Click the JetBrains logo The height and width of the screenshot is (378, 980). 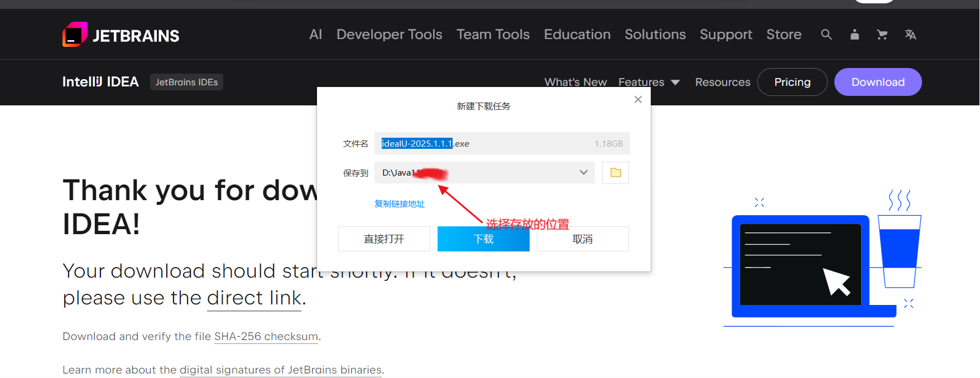[x=121, y=35]
